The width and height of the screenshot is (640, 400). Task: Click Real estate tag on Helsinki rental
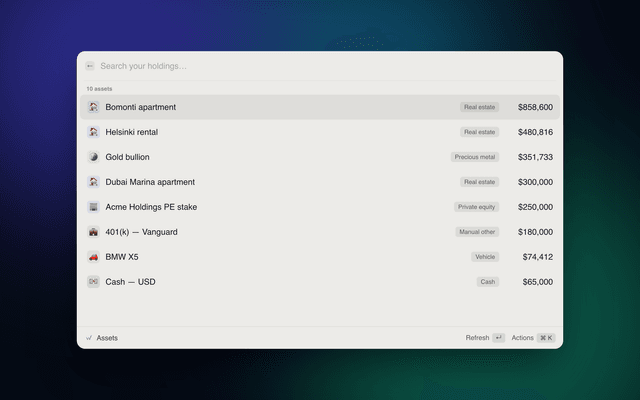point(479,132)
